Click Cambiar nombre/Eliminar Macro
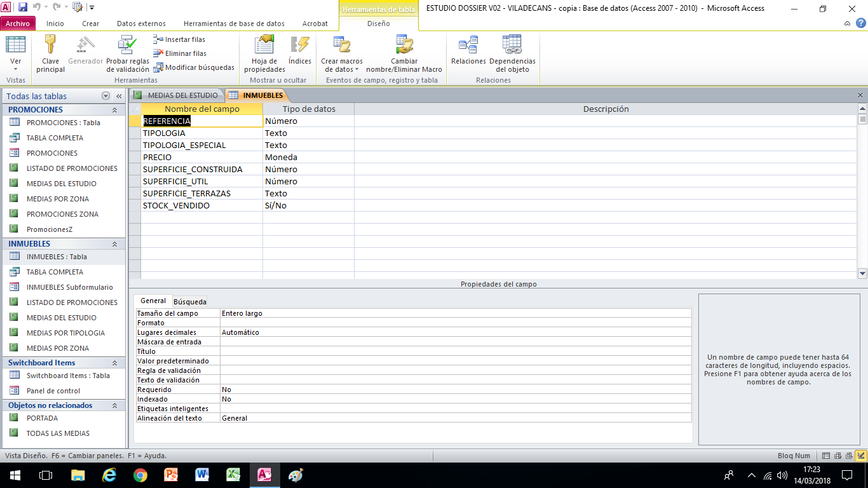 point(404,54)
